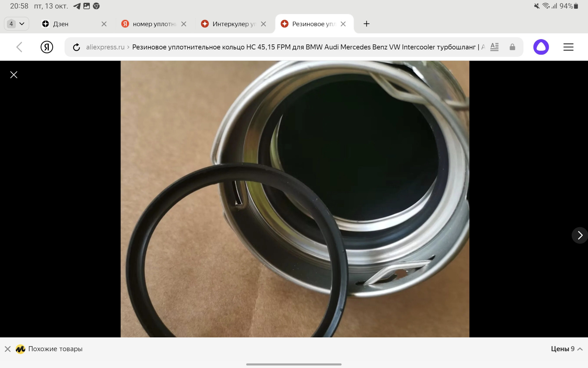The image size is (588, 368).
Task: Close the product image viewer
Action: coord(14,75)
